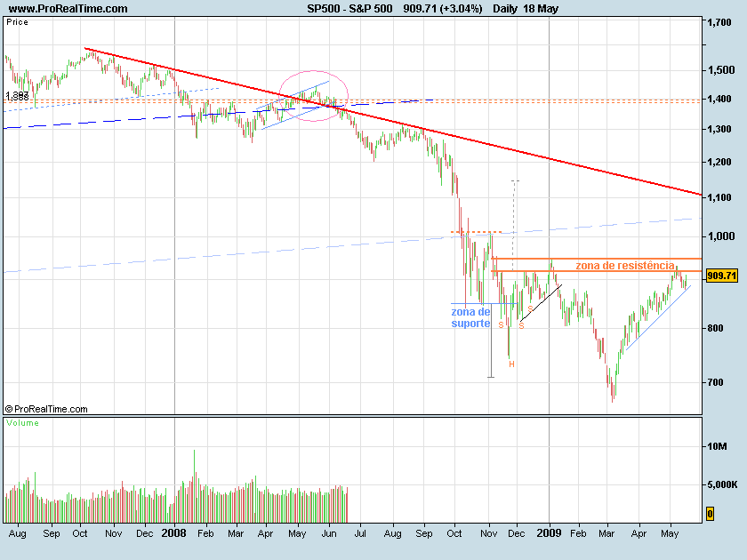Screen dimensions: 747x560
Task: Click the Mar label following 2009
Action: (606, 533)
